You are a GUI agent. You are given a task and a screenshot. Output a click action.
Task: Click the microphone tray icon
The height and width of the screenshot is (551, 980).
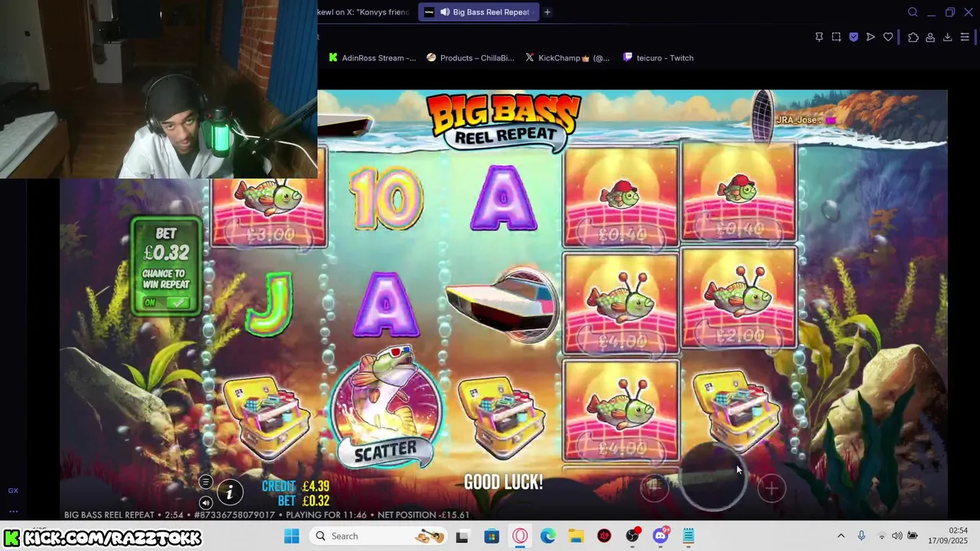[861, 536]
